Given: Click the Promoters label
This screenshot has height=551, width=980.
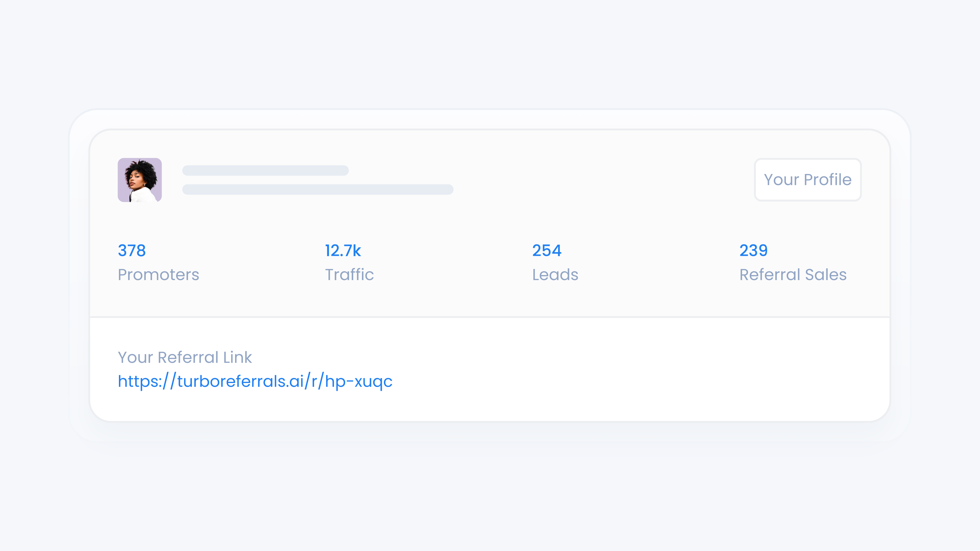Looking at the screenshot, I should coord(158,274).
